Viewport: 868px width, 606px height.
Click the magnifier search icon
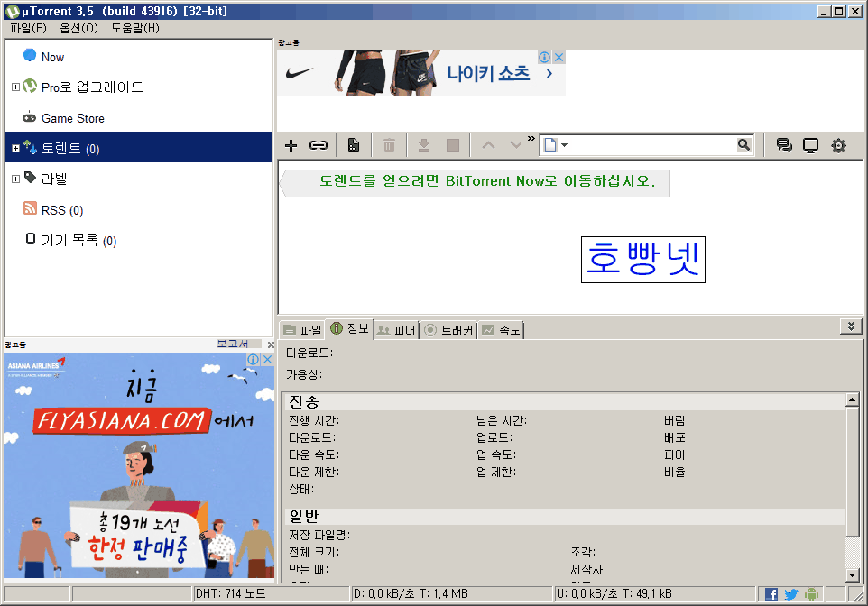click(744, 145)
